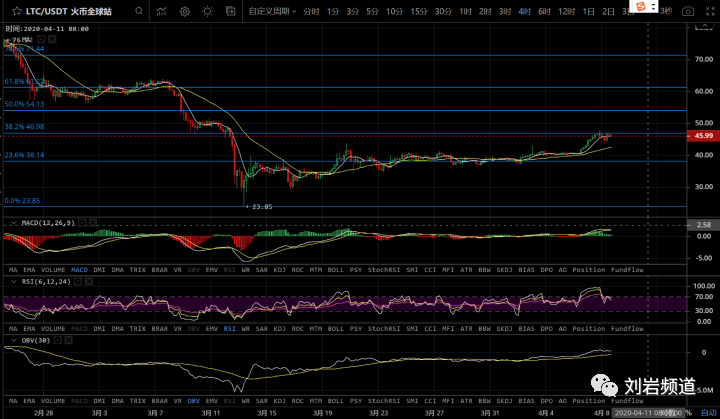Toggle CCI in the row below OBV chart

click(430, 401)
